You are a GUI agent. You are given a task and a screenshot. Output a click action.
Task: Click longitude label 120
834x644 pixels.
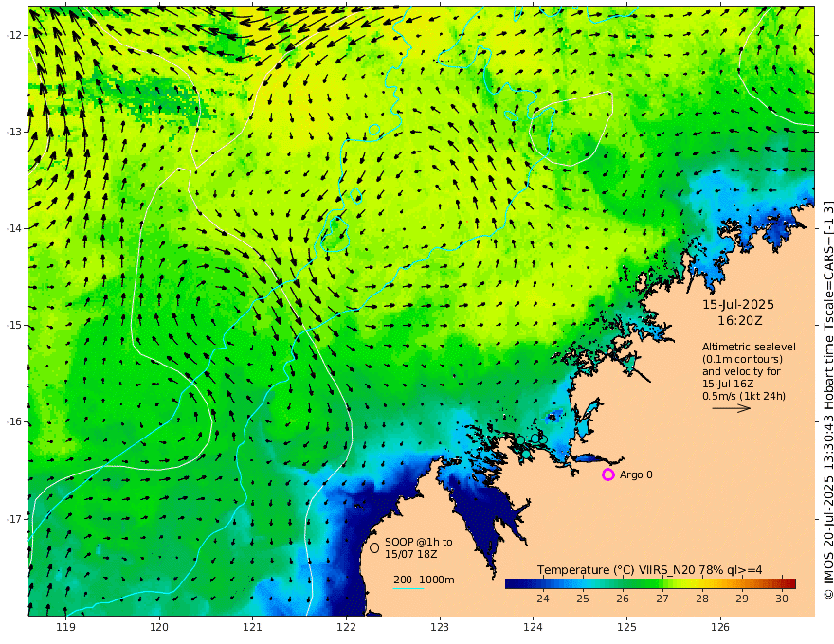[x=159, y=627]
